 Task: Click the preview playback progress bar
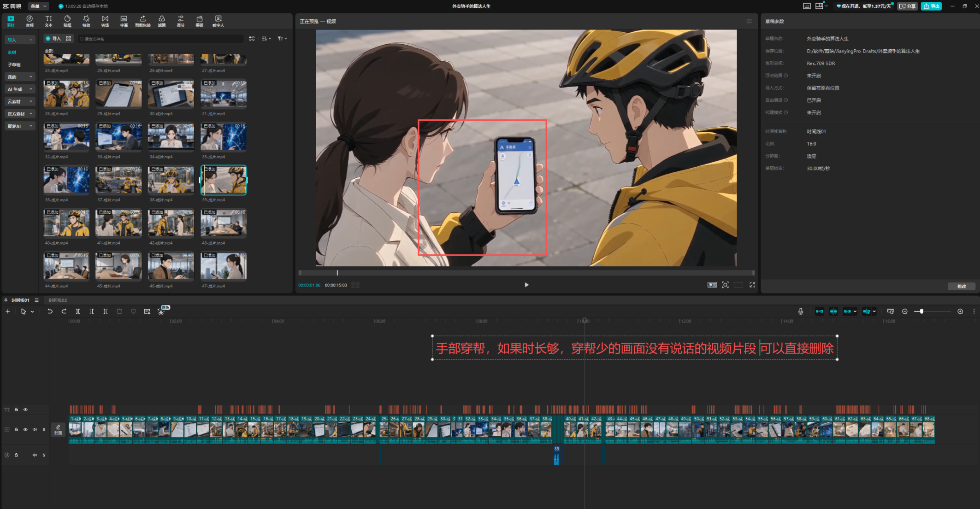(526, 273)
